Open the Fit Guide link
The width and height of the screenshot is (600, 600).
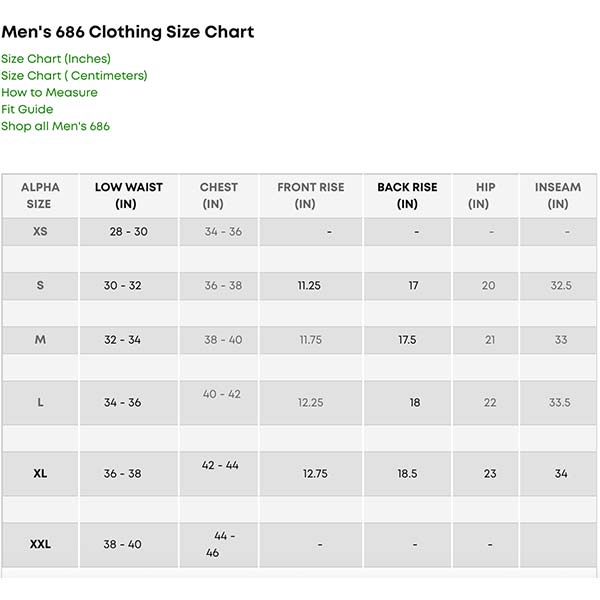27,110
